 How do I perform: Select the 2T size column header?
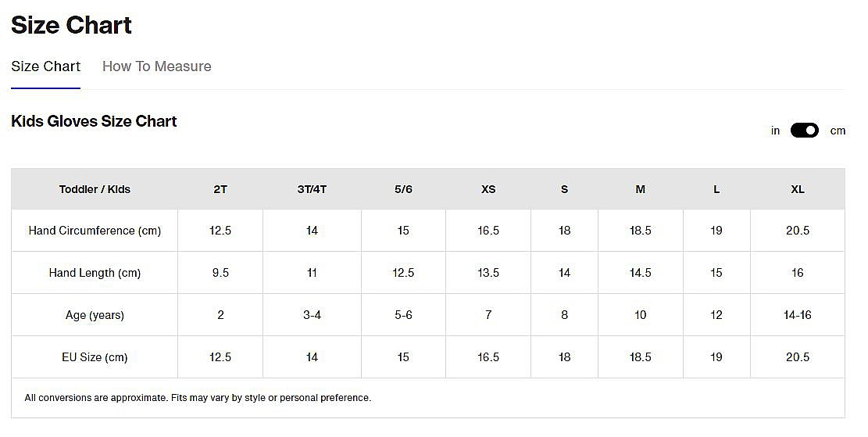click(220, 189)
